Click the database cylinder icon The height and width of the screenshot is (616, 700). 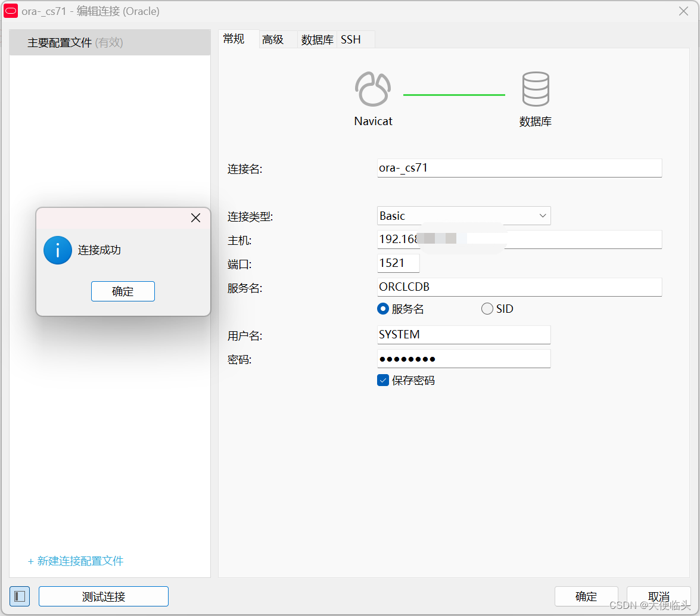pos(535,89)
